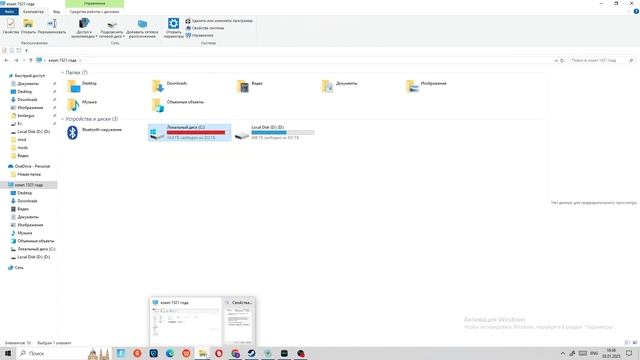Screen dimensions: 640x360
Task: Click in the search box
Action: (602, 60)
